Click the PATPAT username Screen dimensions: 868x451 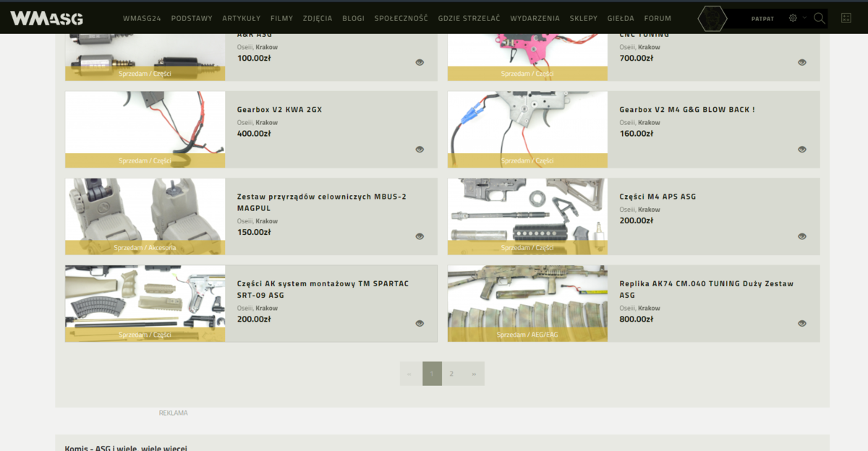(762, 19)
